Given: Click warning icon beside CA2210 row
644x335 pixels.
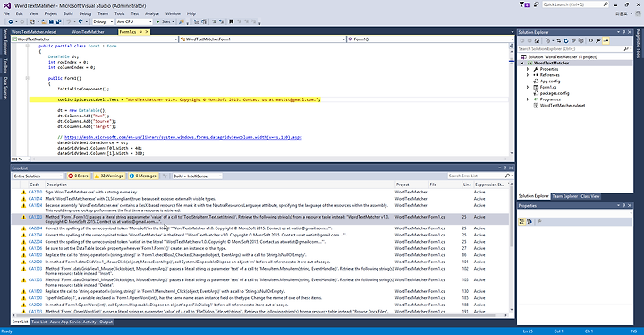Looking at the screenshot, I should [x=23, y=193].
